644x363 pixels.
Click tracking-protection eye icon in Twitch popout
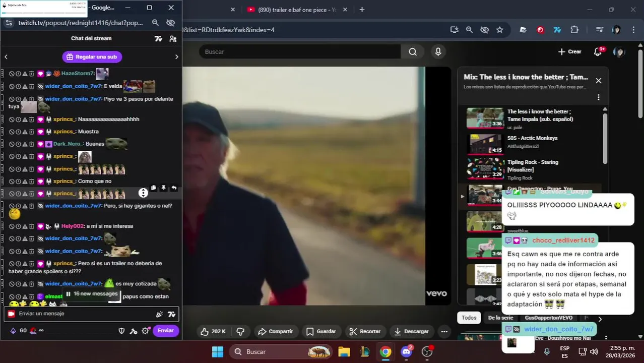(170, 23)
